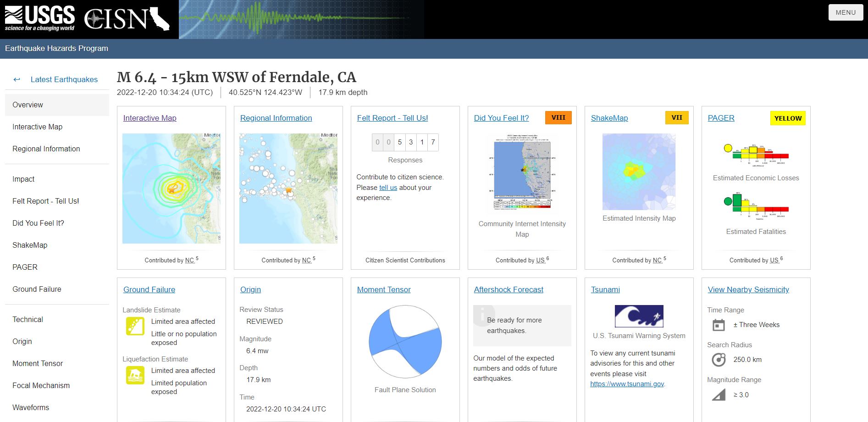Click US contributor under Did You Feel It?
Image resolution: width=868 pixels, height=422 pixels.
pyautogui.click(x=540, y=260)
